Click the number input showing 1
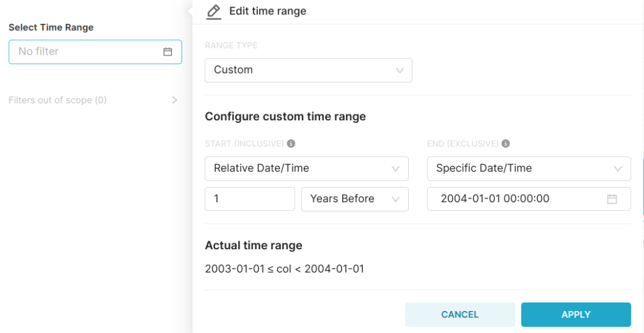Screen dimensions: 644x333 point(250,199)
